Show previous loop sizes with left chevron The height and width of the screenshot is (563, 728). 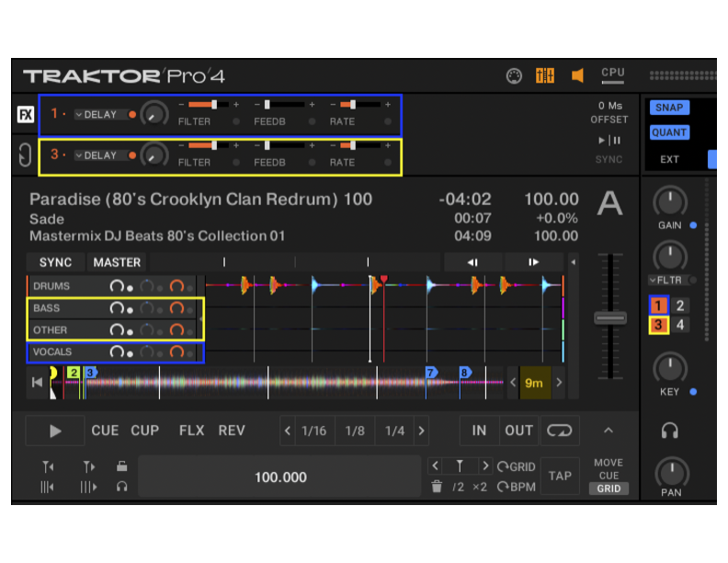pyautogui.click(x=288, y=431)
